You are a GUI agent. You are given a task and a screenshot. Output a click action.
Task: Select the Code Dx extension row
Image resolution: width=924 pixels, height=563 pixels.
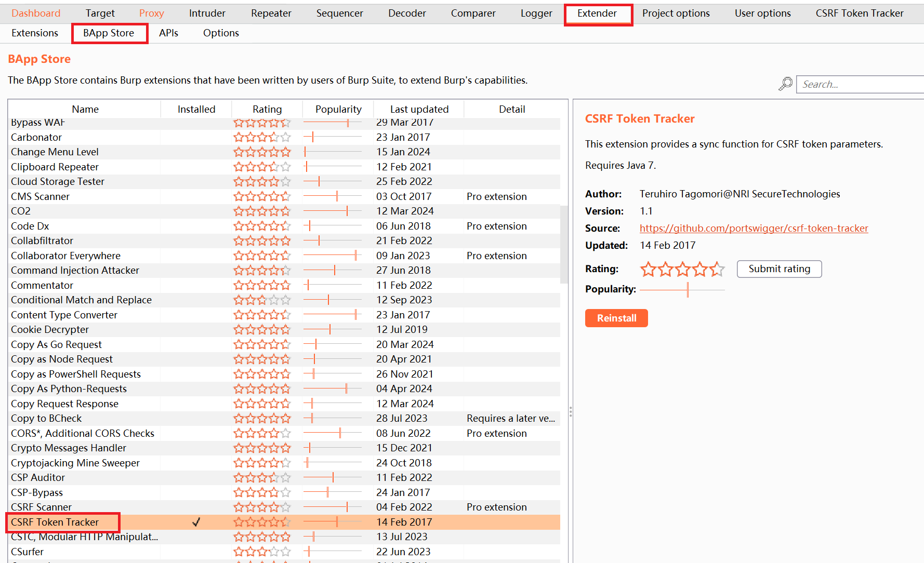284,226
